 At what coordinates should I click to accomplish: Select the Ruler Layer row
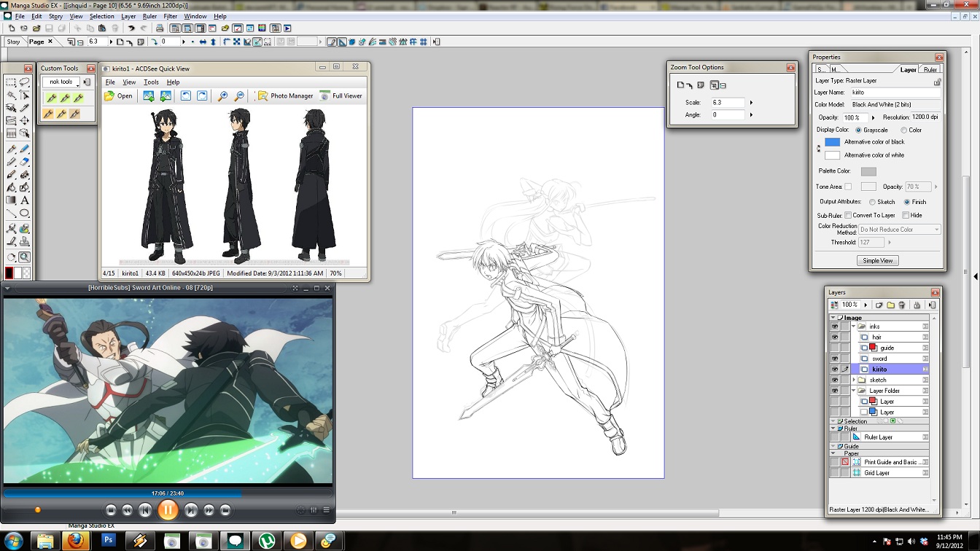click(x=879, y=437)
